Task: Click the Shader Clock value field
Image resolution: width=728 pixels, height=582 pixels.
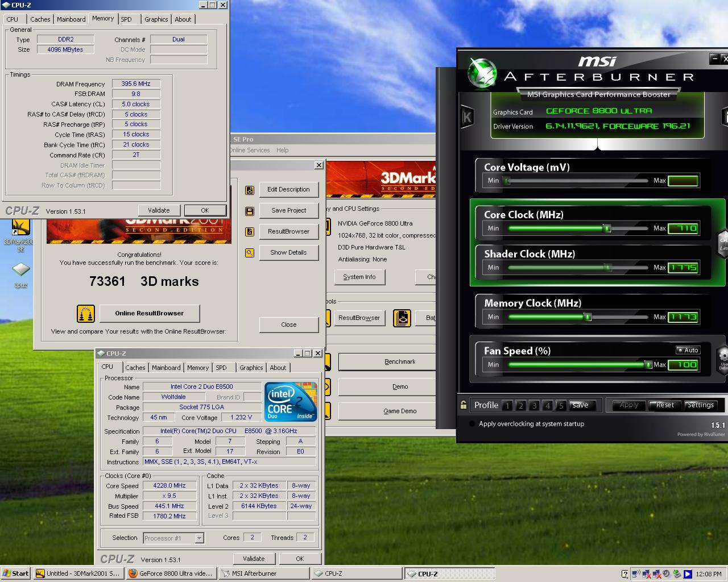Action: click(x=683, y=268)
